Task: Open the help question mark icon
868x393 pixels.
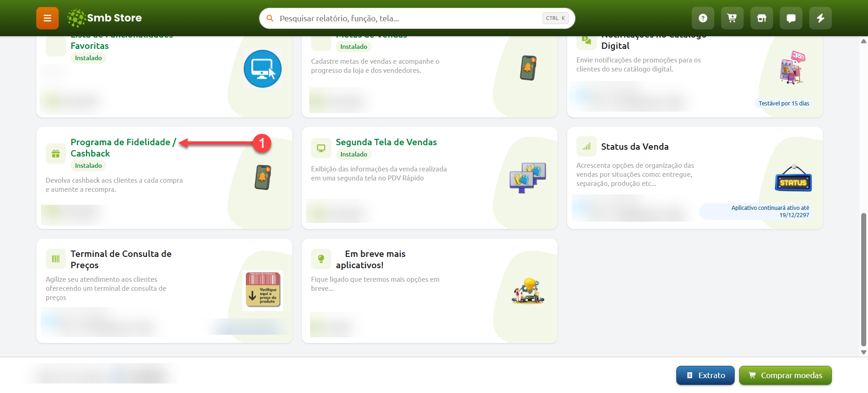Action: pyautogui.click(x=703, y=18)
